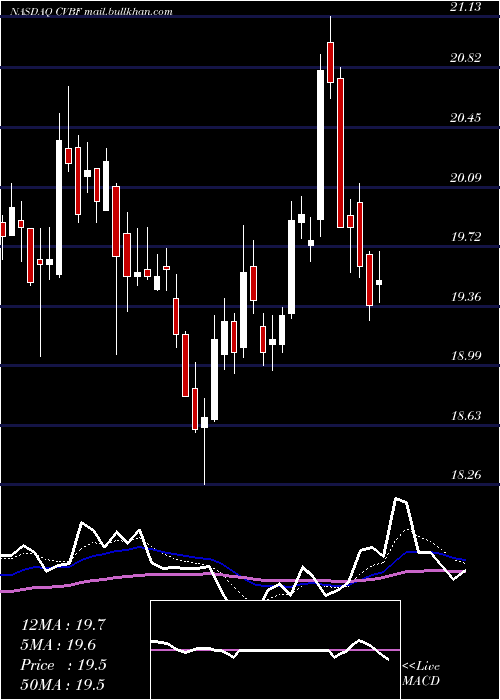Viewport: 500px width, 700px height.
Task: Select the 18.26 price axis label
Action: click(x=466, y=474)
